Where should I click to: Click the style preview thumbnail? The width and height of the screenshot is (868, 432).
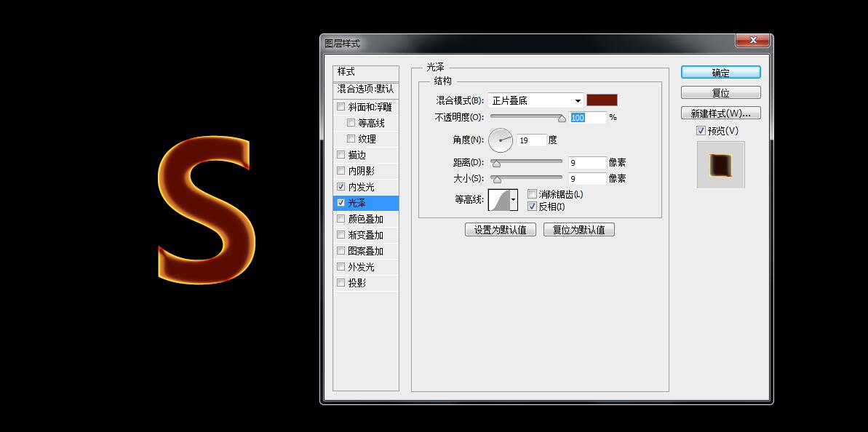tap(720, 164)
